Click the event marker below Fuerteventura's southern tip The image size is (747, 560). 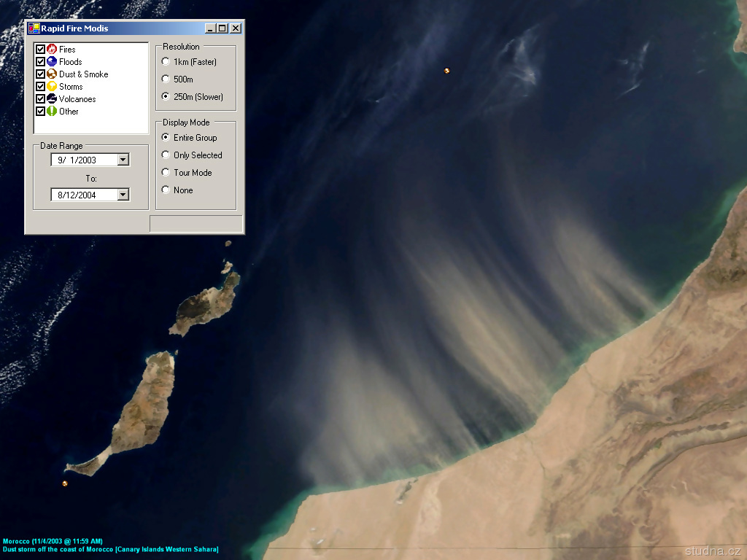pyautogui.click(x=65, y=483)
